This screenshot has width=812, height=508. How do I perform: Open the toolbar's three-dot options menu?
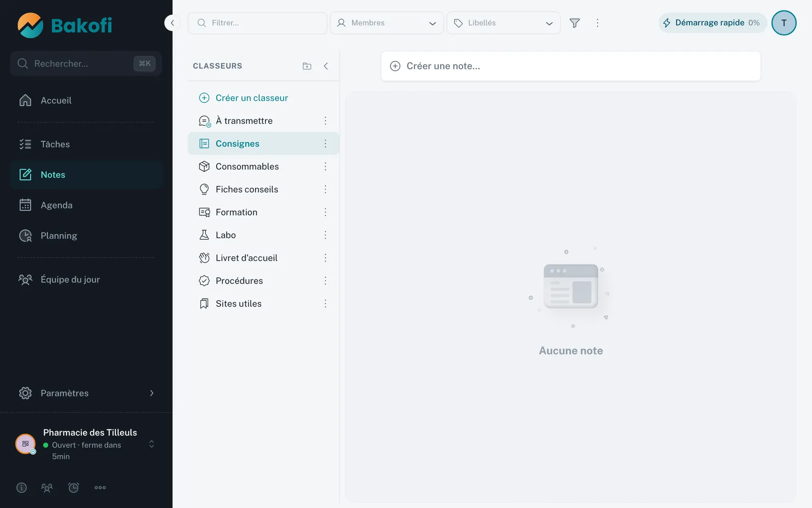click(597, 23)
